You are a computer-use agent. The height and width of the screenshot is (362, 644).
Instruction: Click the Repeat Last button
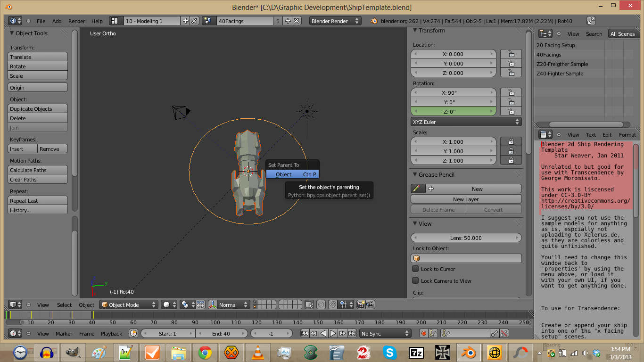click(x=38, y=200)
